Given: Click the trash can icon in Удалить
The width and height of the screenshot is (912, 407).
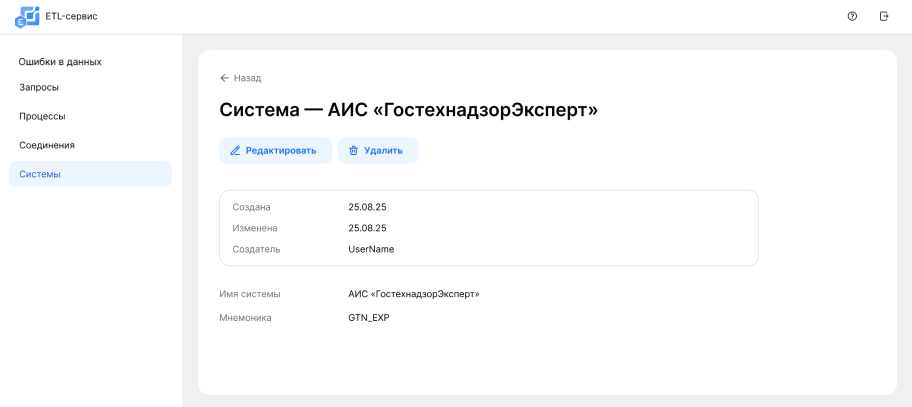Looking at the screenshot, I should click(x=353, y=151).
